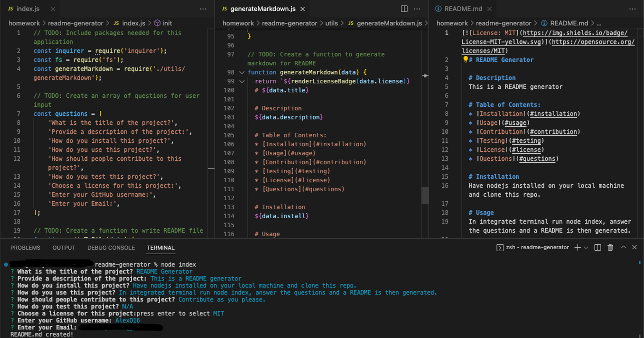Collapse the fold arrow at line 99

click(242, 81)
